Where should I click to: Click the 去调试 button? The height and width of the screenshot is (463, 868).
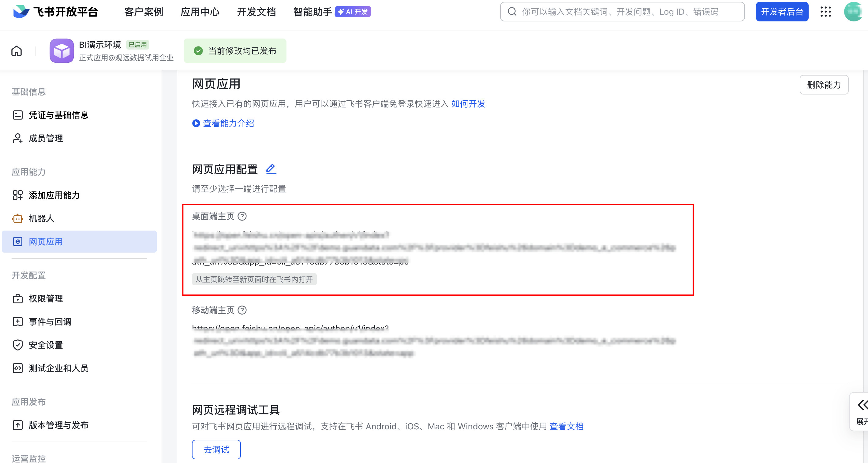click(x=216, y=449)
